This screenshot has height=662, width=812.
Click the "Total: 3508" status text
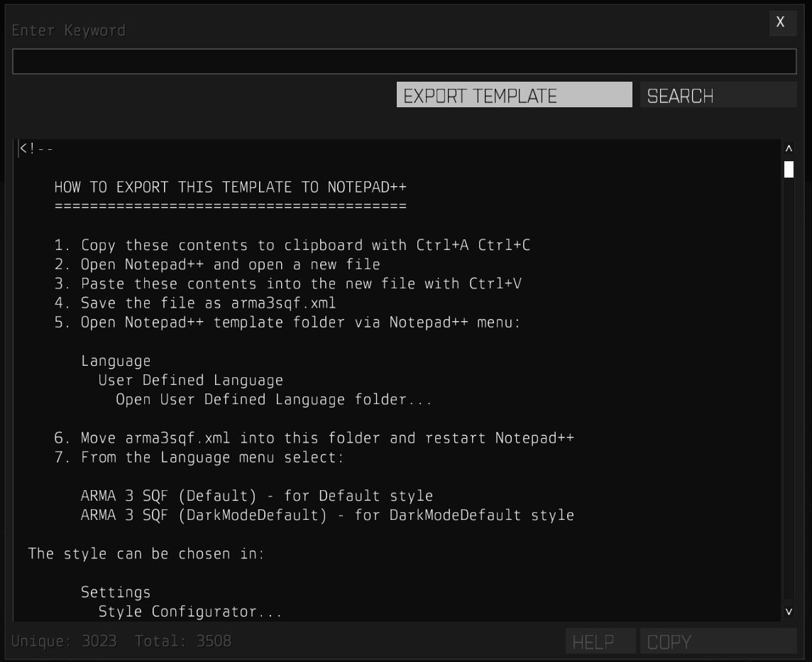tap(183, 641)
